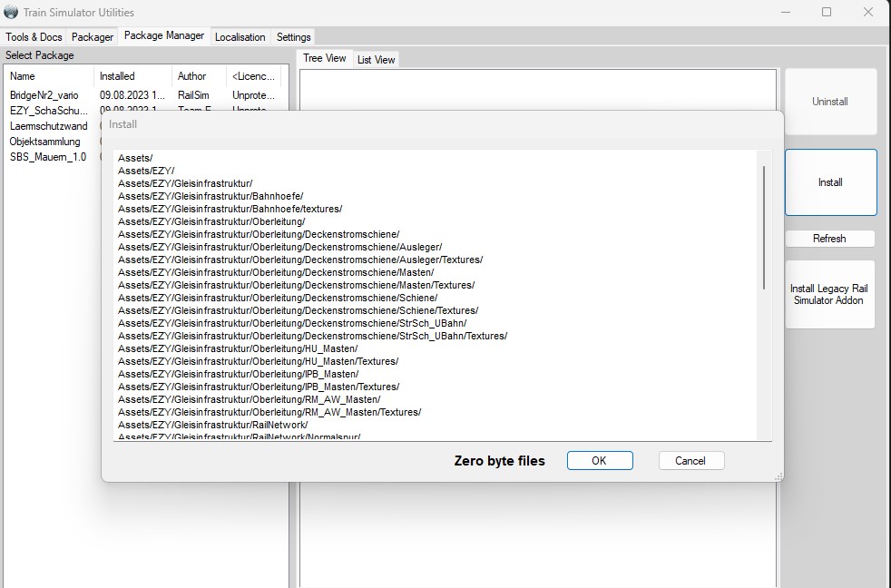Click the Deckenstromschiene/Ausleger/ line
The image size is (891, 588).
280,247
